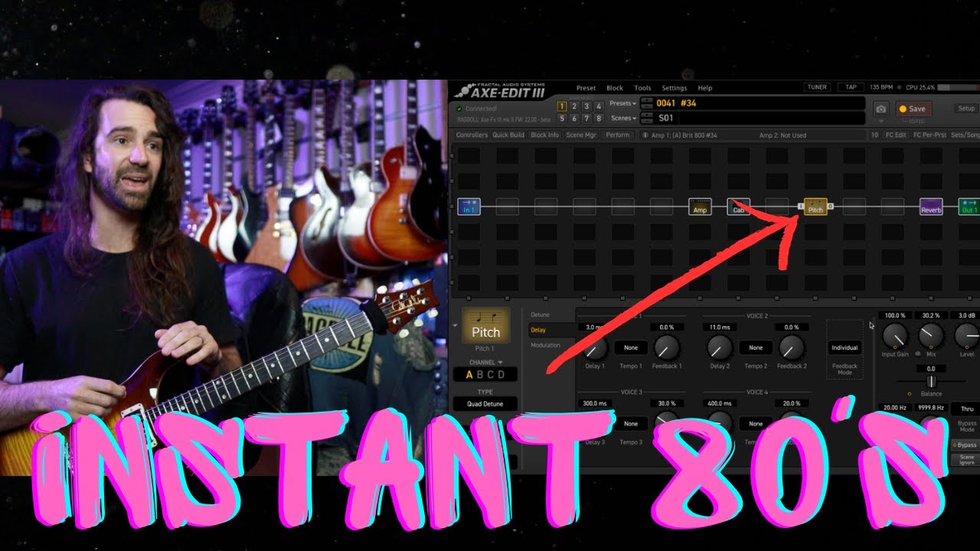Click info icon beside Amp 1 label
This screenshot has width=980, height=551.
[645, 135]
